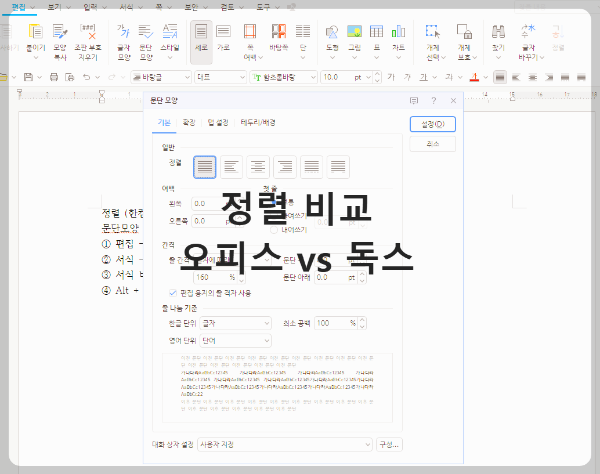Click the undo arrow in toolbar

pyautogui.click(x=86, y=77)
